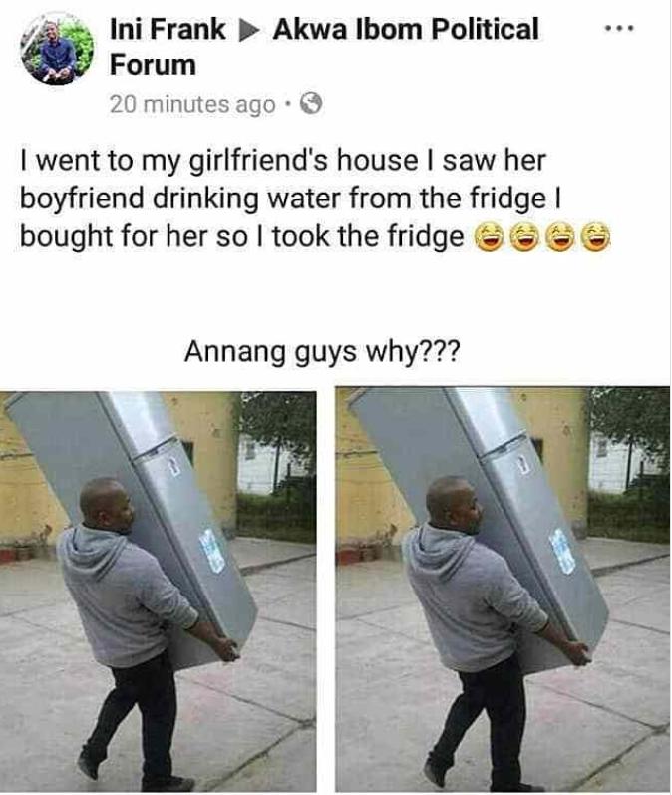Click the last laughing emoji
The width and height of the screenshot is (672, 795).
pyautogui.click(x=596, y=237)
